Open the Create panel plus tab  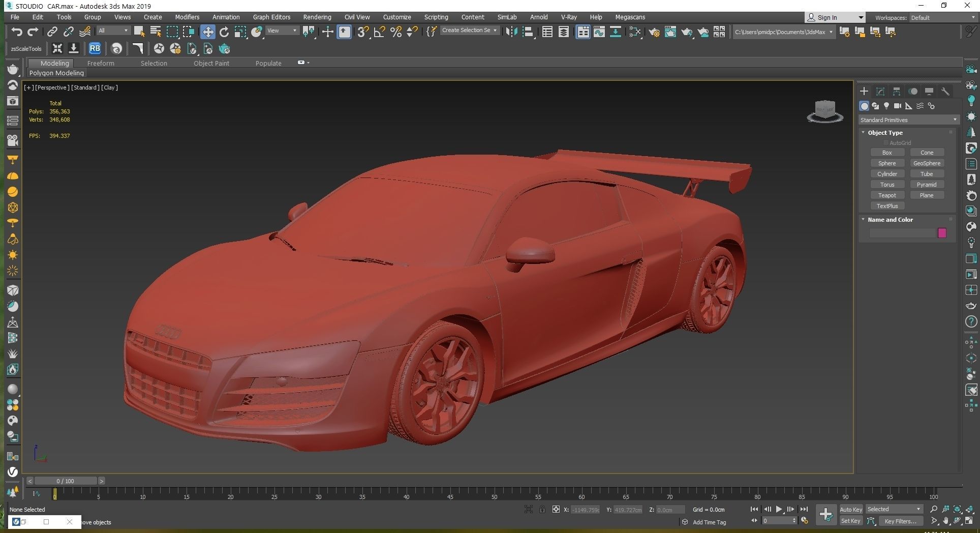click(864, 91)
